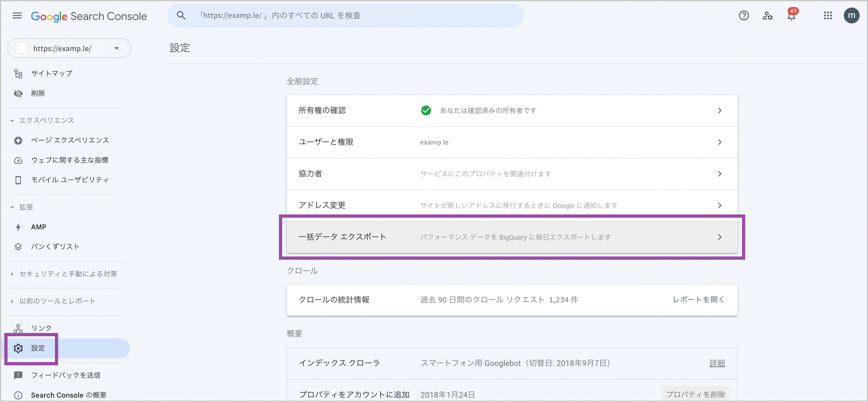
Task: Click レポートを開く for crawl stats
Action: 698,299
